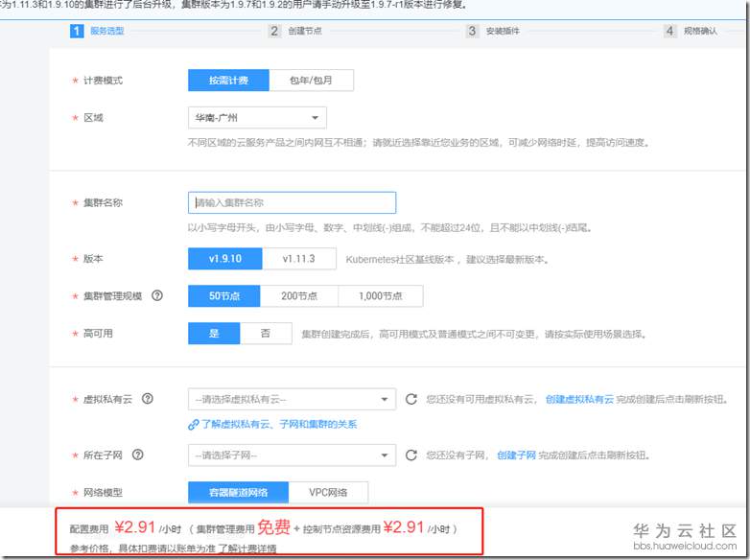Viewport: 750px width, 560px height.
Task: Choose 50节点 cluster scale
Action: tap(223, 296)
